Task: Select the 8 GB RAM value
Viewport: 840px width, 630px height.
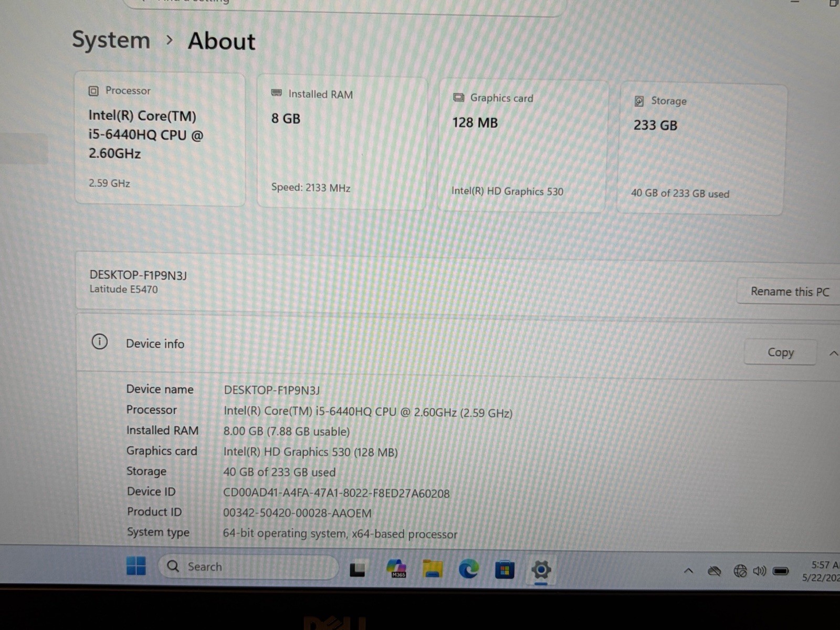Action: point(286,119)
